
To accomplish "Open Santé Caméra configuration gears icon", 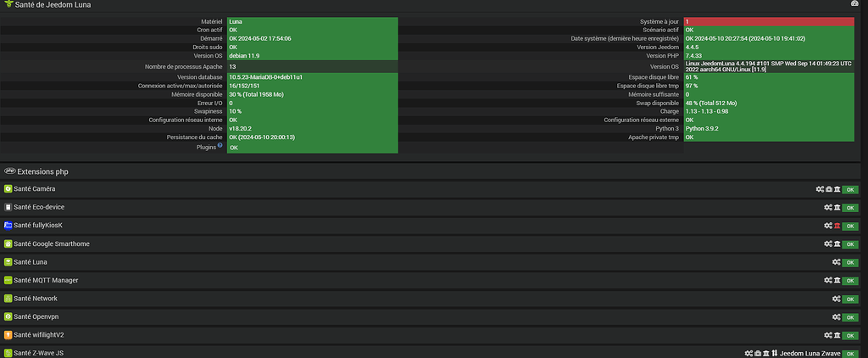I will [x=820, y=189].
